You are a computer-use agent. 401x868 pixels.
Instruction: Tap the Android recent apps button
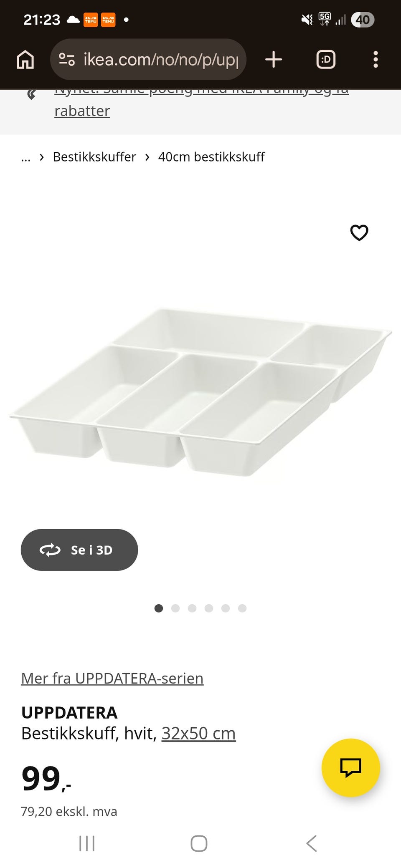(87, 843)
